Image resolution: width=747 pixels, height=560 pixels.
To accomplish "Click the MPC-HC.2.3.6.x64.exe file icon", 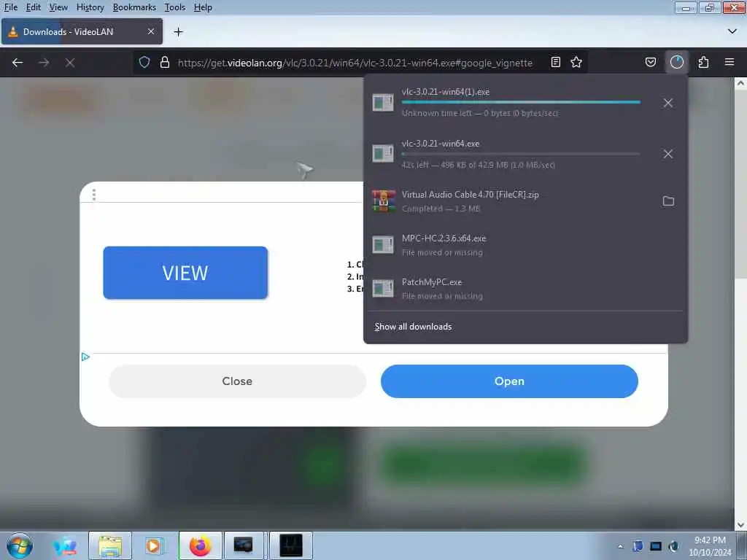I will point(383,245).
